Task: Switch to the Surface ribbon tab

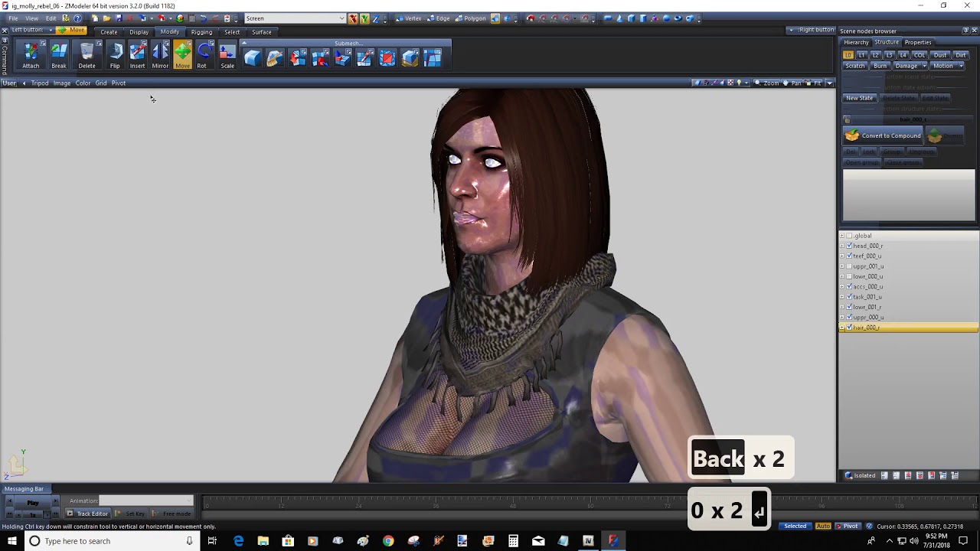Action: pos(262,32)
